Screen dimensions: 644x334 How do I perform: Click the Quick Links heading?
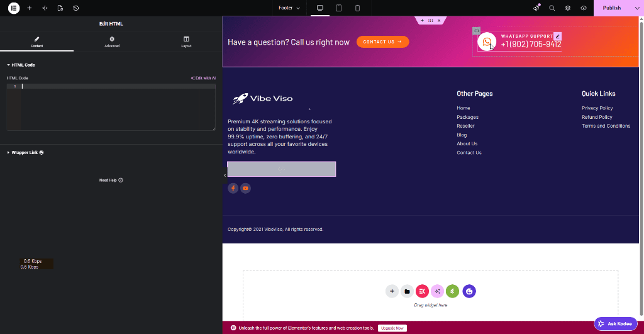(x=599, y=94)
